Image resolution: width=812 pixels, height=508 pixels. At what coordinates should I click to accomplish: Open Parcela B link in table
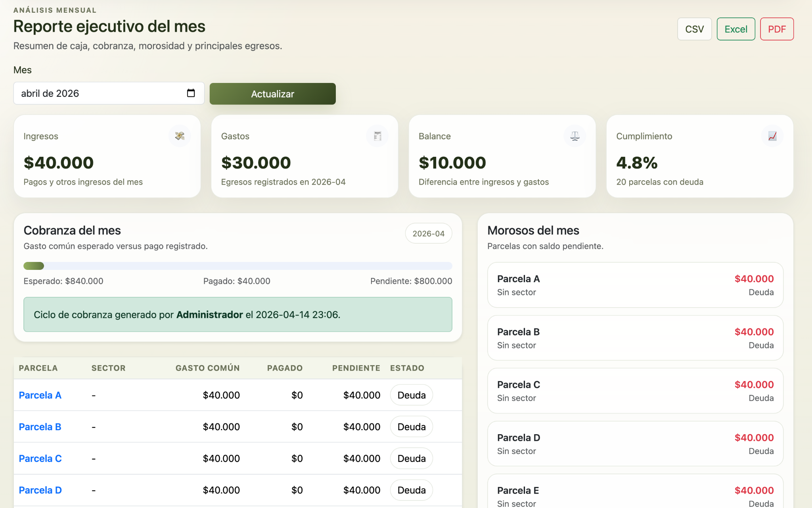point(40,427)
